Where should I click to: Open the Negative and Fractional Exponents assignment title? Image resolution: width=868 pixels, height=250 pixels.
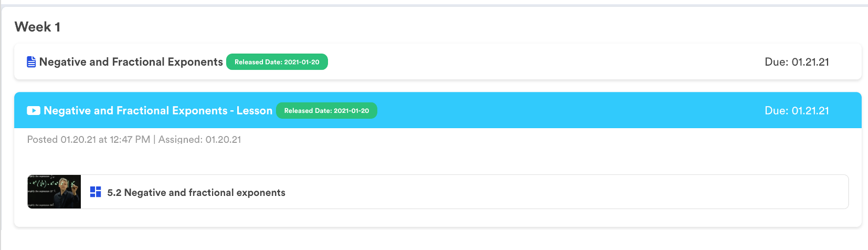[x=131, y=62]
